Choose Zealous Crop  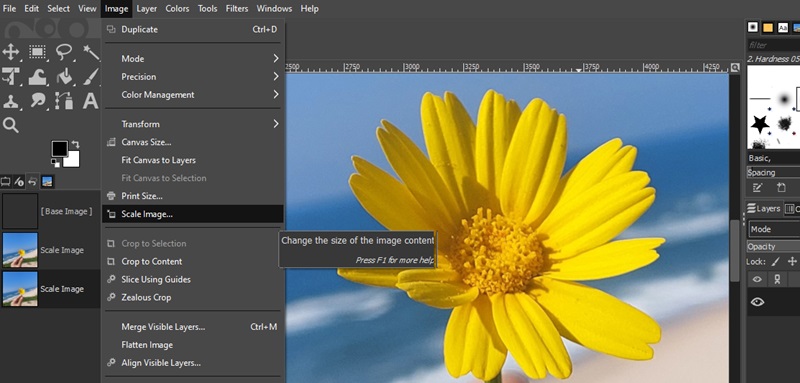193,297
